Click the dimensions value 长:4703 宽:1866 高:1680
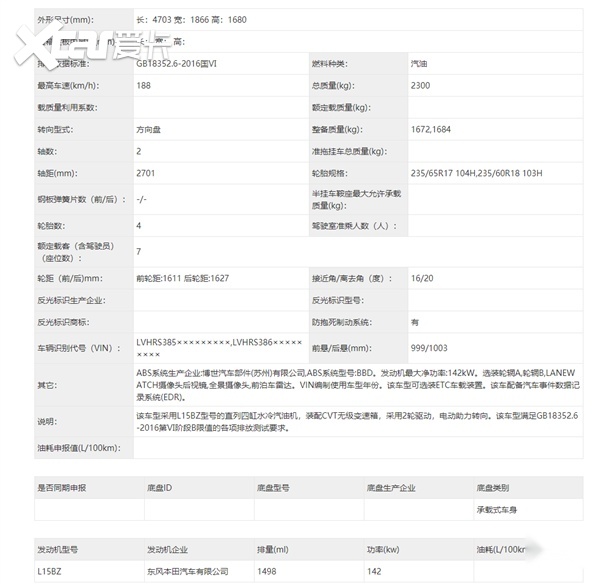The image size is (600, 584). [x=191, y=20]
